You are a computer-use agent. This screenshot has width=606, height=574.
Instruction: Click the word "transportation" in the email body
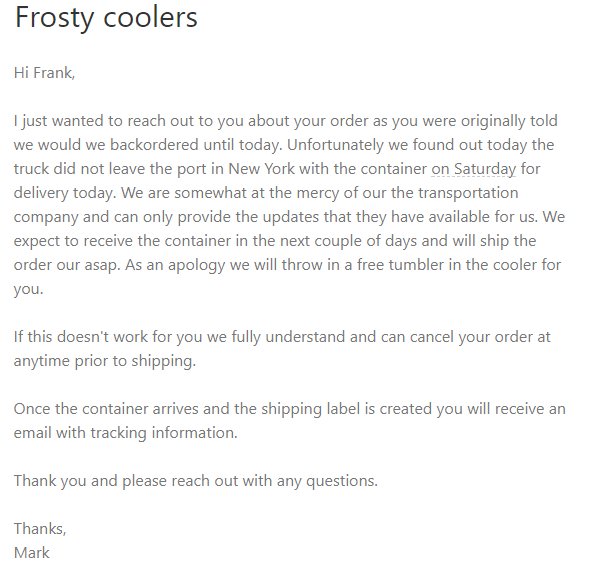(x=468, y=193)
